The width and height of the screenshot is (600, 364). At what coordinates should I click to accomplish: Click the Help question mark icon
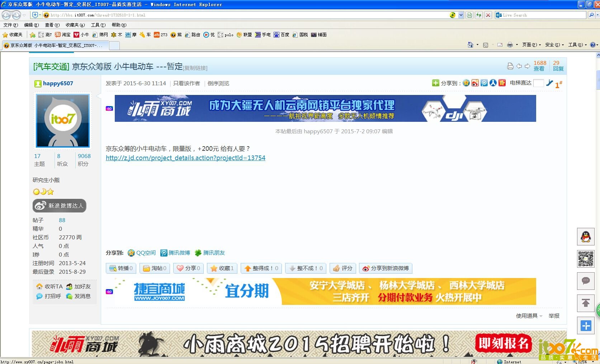tap(592, 45)
